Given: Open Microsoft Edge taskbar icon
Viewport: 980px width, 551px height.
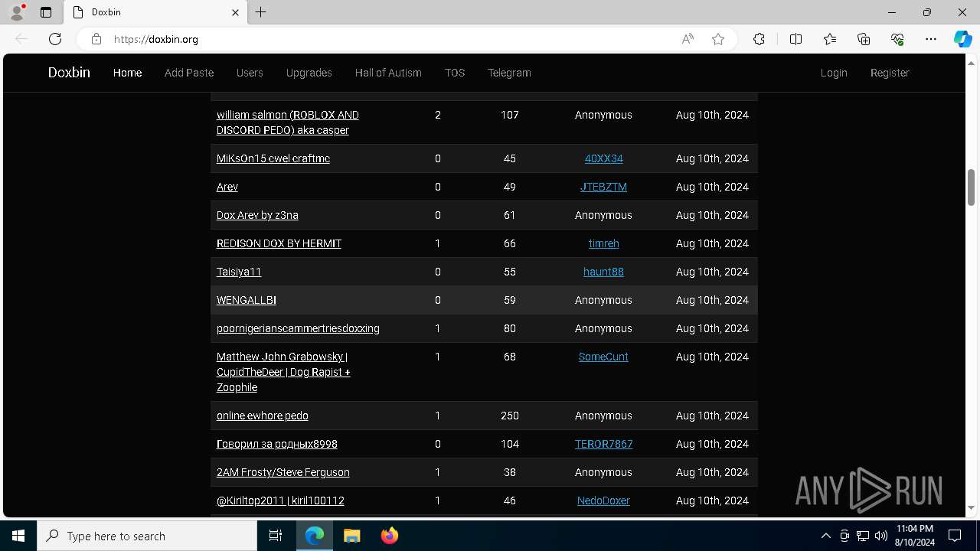Looking at the screenshot, I should click(x=315, y=536).
